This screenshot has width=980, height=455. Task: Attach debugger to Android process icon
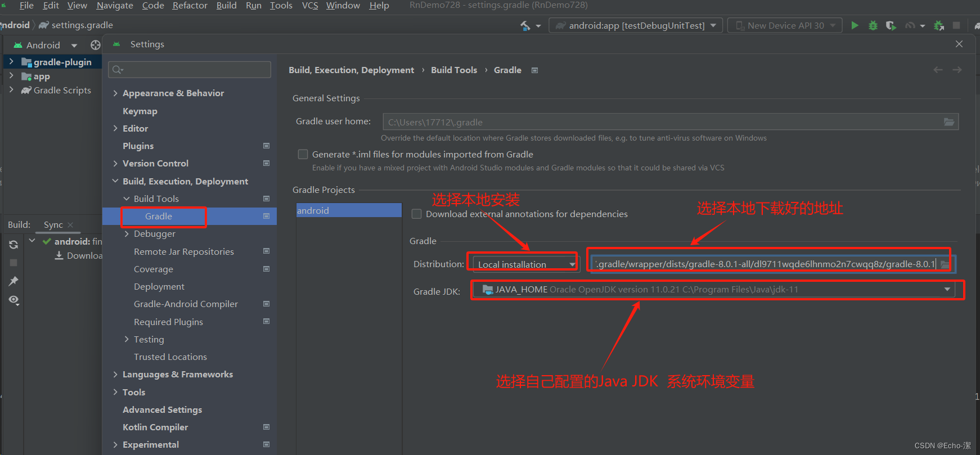pos(938,25)
